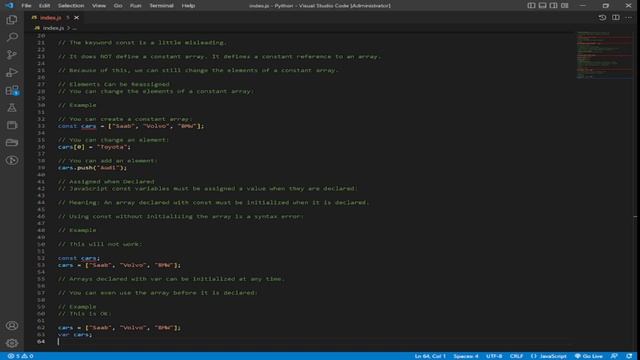
Task: Change file encoding via UTF-8
Action: [494, 356]
